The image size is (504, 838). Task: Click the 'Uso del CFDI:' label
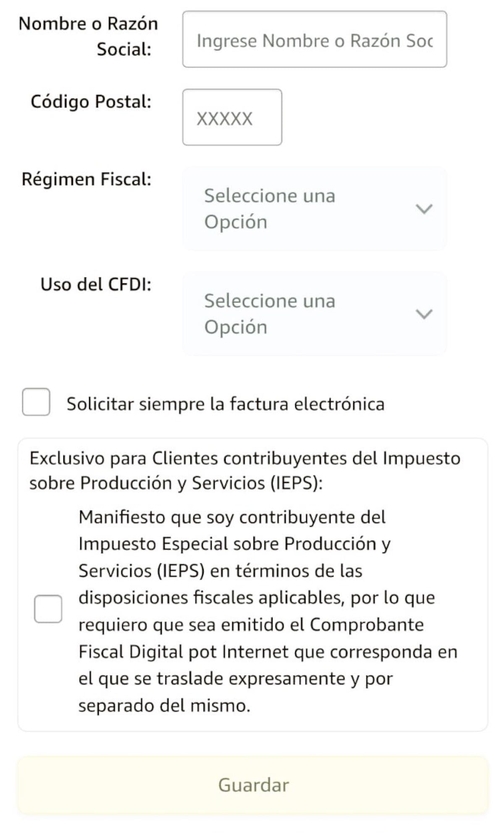coord(96,285)
